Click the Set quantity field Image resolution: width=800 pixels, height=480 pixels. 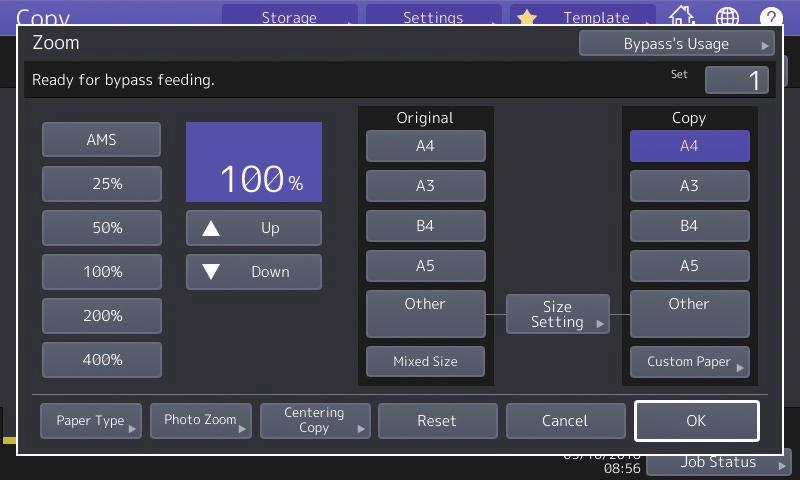pos(736,81)
